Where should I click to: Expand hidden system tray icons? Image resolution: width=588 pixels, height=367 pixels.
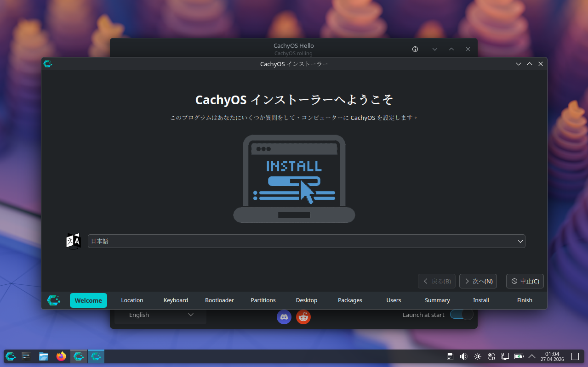pyautogui.click(x=532, y=356)
